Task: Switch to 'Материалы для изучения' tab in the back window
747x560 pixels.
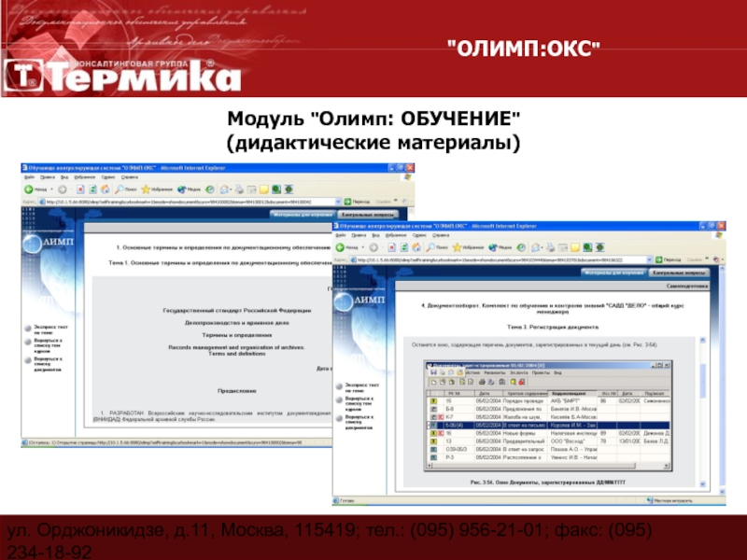Action: (x=303, y=215)
